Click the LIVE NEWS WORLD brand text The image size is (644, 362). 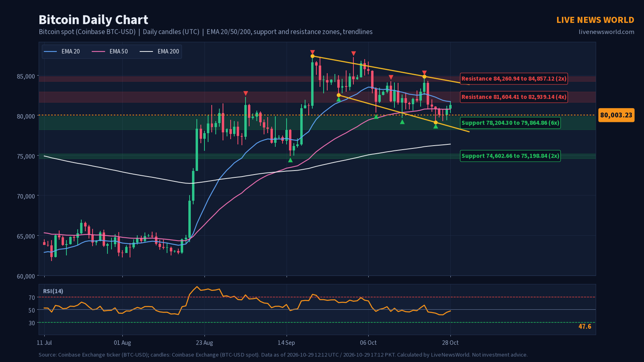(x=595, y=20)
